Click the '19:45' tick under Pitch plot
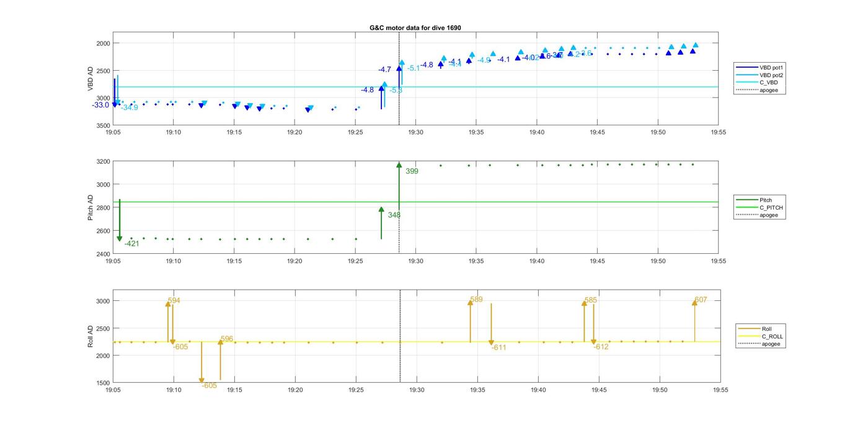 click(597, 261)
